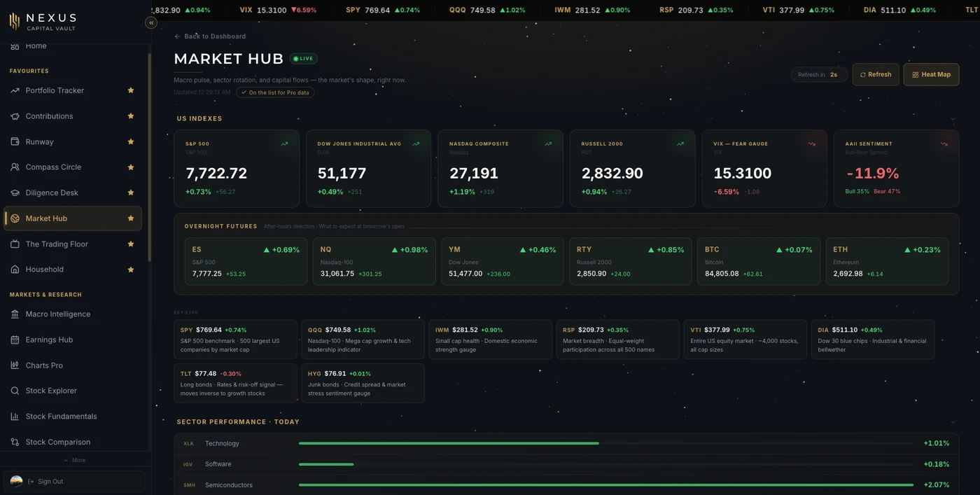Click the VIX ticker in top tape
Screen dimensions: 980x495
tap(278, 11)
